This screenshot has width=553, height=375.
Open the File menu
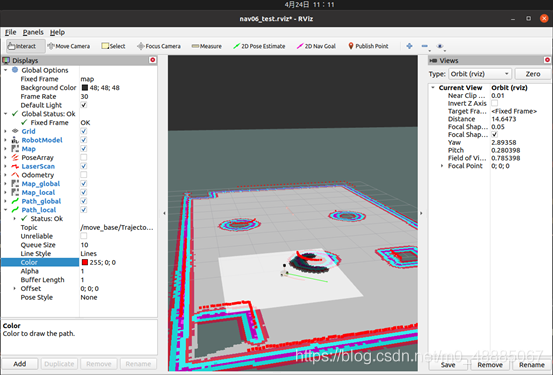pos(11,32)
